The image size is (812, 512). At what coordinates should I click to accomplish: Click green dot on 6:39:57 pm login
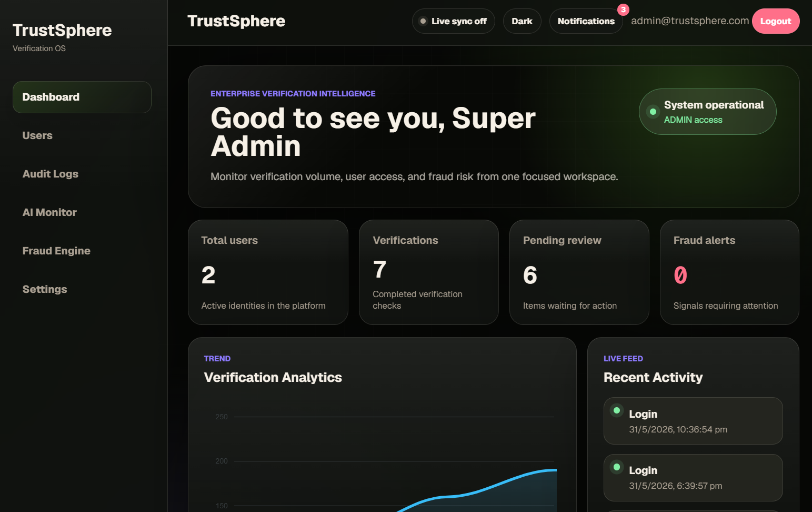click(617, 467)
